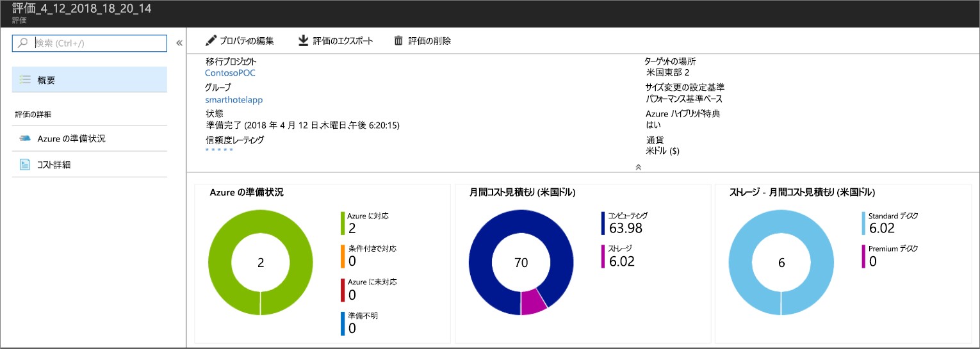Open コスト詳細 in the sidebar
This screenshot has height=349, width=980.
90,165
